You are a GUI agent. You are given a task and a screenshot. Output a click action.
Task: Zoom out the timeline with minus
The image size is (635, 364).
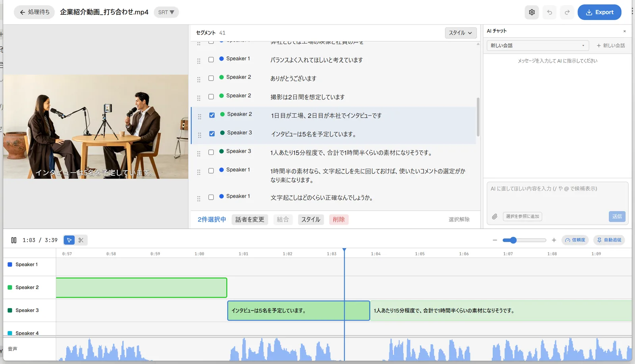495,240
